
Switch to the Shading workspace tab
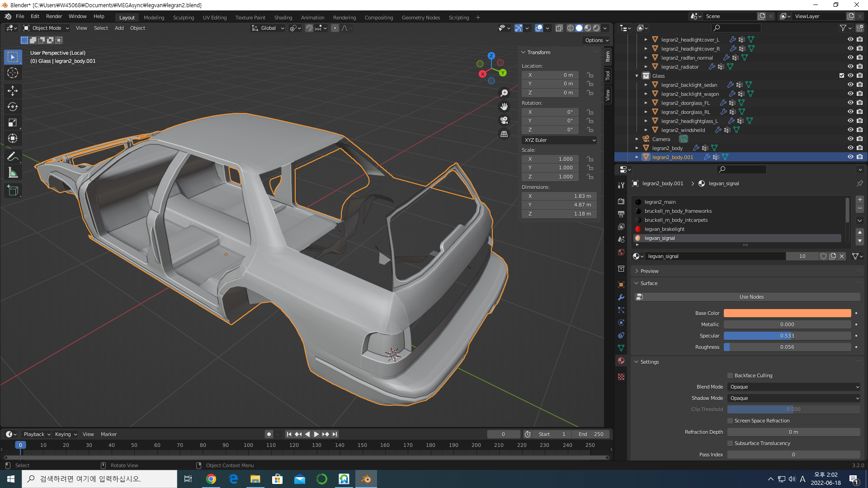pyautogui.click(x=283, y=18)
